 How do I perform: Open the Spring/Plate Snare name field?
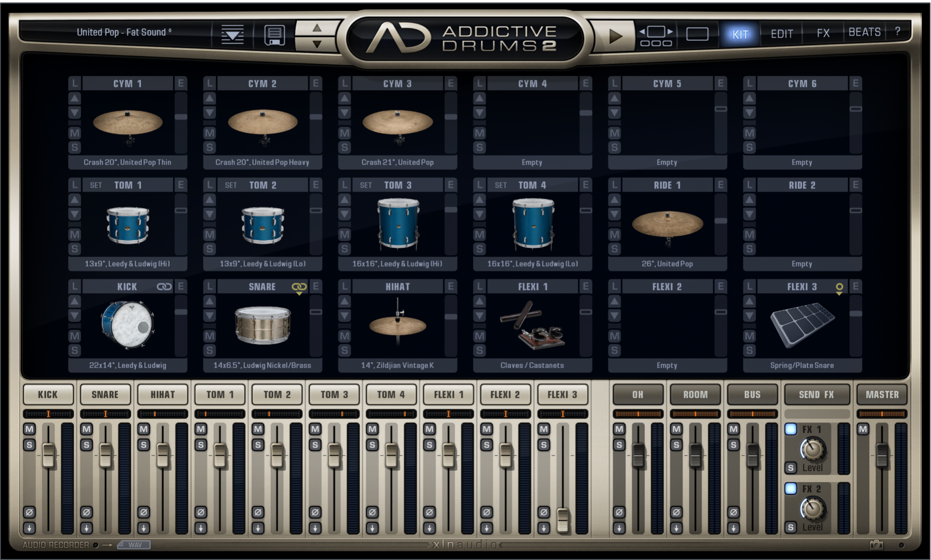click(x=802, y=365)
